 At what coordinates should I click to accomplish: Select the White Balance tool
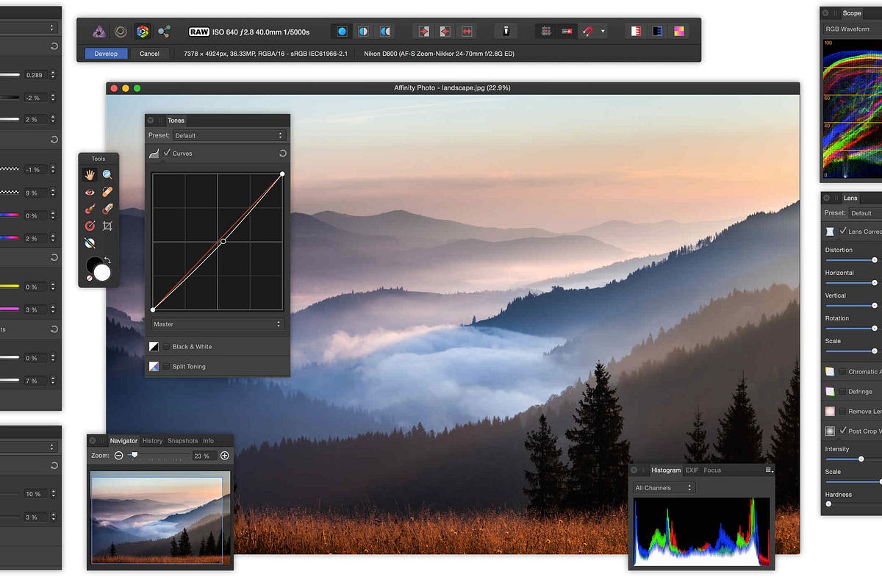point(90,243)
